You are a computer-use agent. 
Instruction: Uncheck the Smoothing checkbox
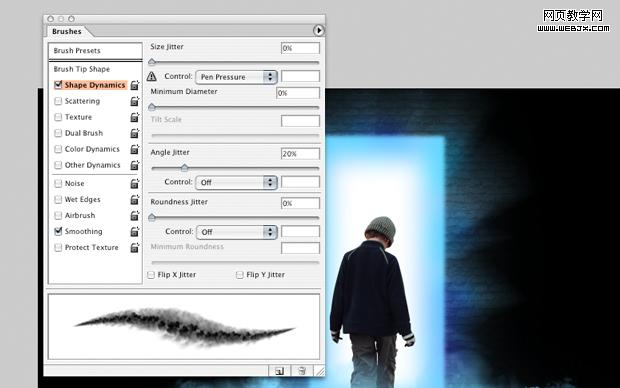point(58,231)
